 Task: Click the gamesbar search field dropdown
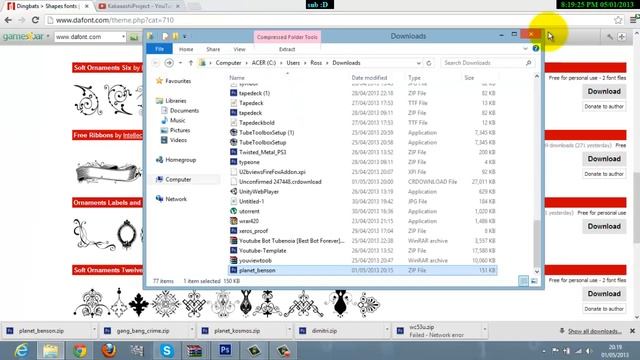(x=123, y=37)
